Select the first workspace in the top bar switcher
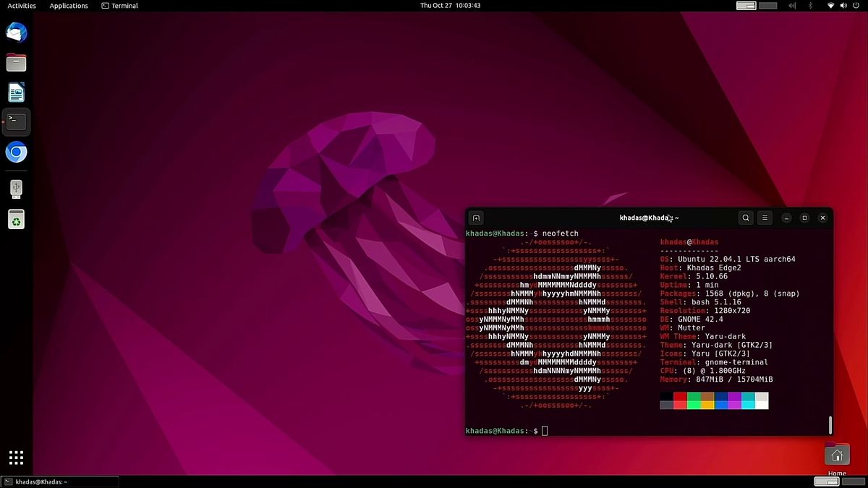This screenshot has width=868, height=488. 746,6
